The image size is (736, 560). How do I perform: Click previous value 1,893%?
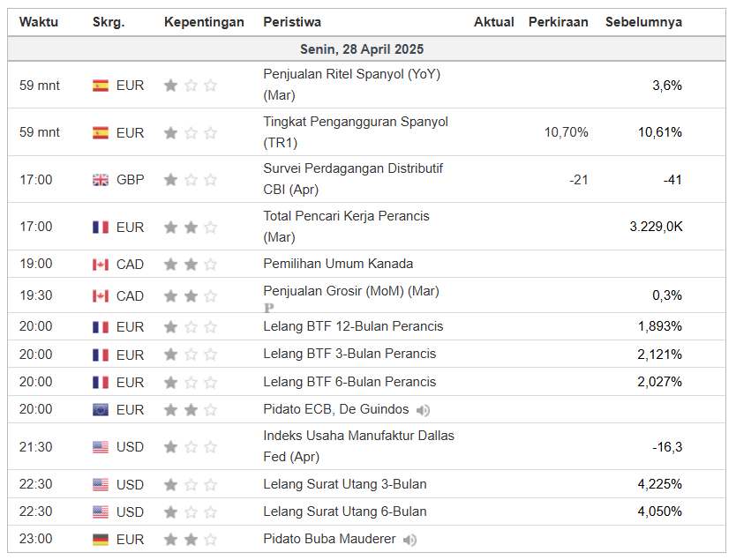point(660,326)
